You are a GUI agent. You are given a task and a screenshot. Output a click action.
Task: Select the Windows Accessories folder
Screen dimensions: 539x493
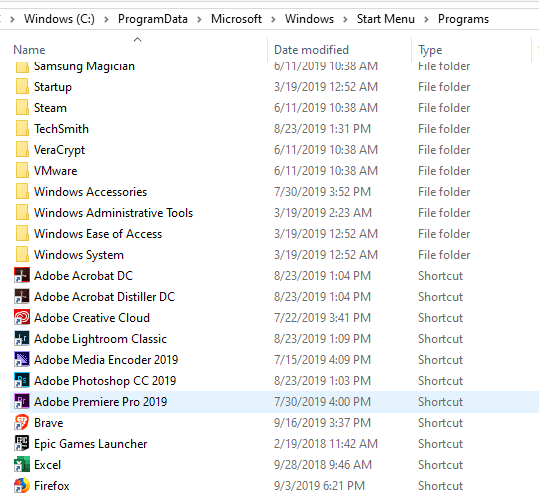click(x=90, y=192)
